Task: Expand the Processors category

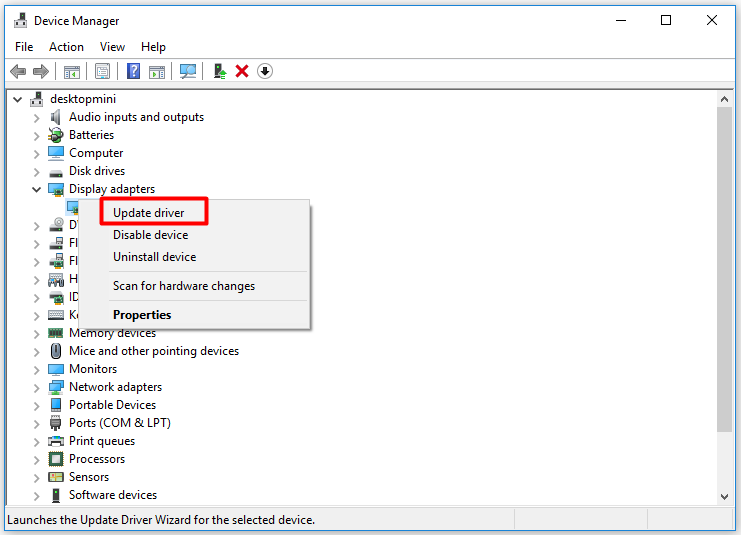Action: (x=36, y=459)
